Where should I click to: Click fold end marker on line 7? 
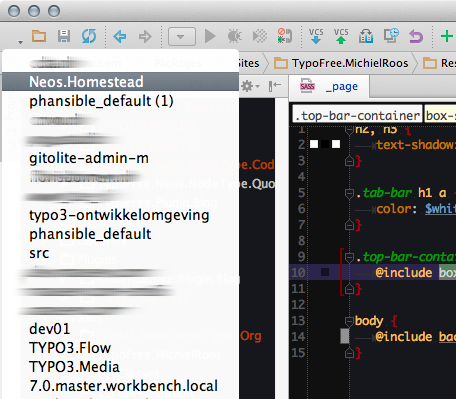pyautogui.click(x=349, y=225)
